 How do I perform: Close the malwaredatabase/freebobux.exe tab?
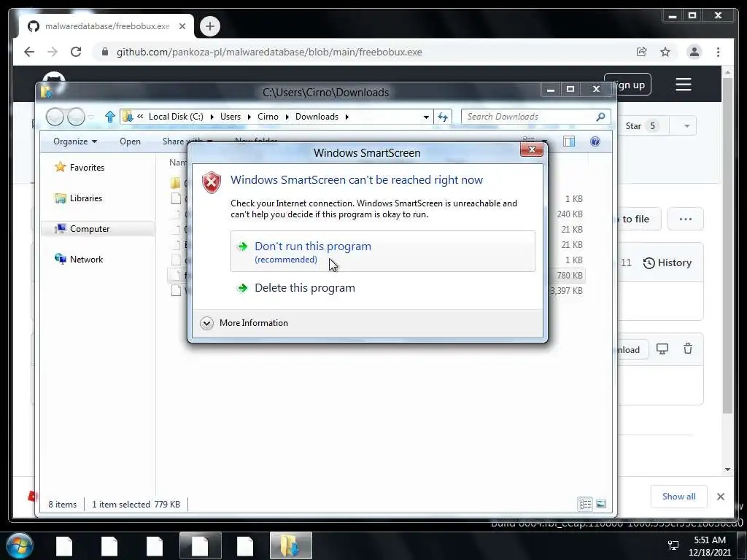click(x=182, y=26)
